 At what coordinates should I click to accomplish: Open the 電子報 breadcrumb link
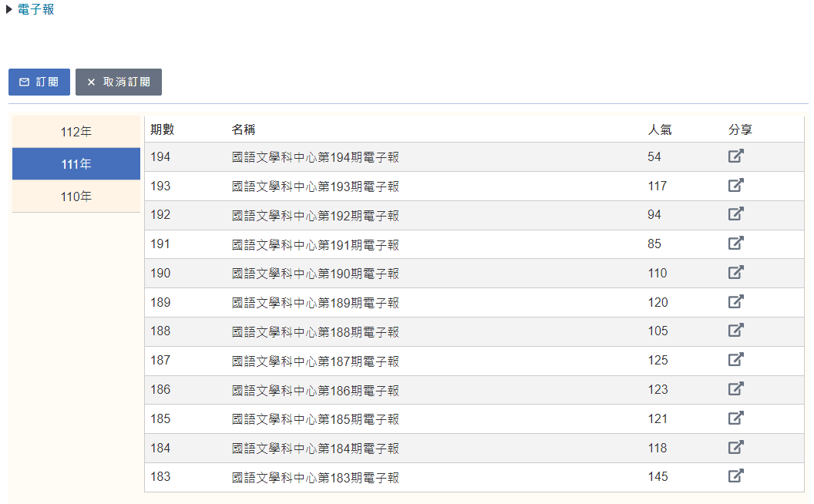pyautogui.click(x=35, y=9)
